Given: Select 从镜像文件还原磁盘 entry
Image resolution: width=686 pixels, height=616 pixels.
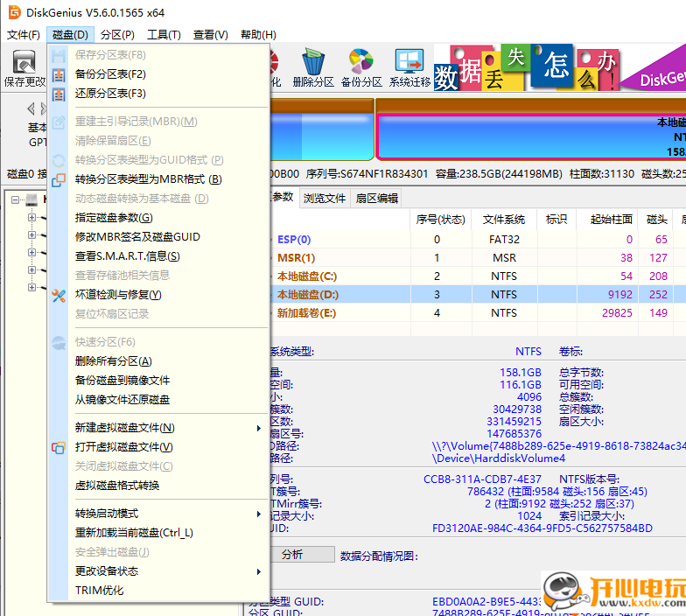Looking at the screenshot, I should (158, 400).
